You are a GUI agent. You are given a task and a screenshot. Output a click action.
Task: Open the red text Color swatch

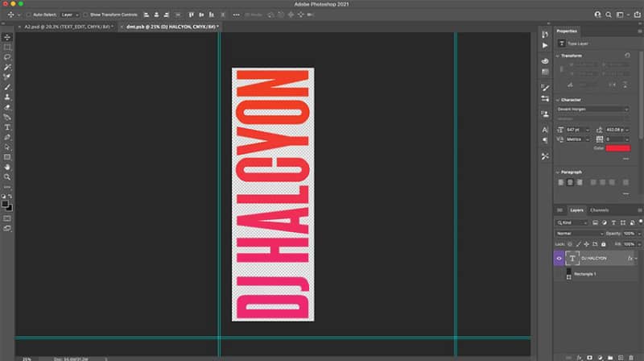(x=617, y=148)
